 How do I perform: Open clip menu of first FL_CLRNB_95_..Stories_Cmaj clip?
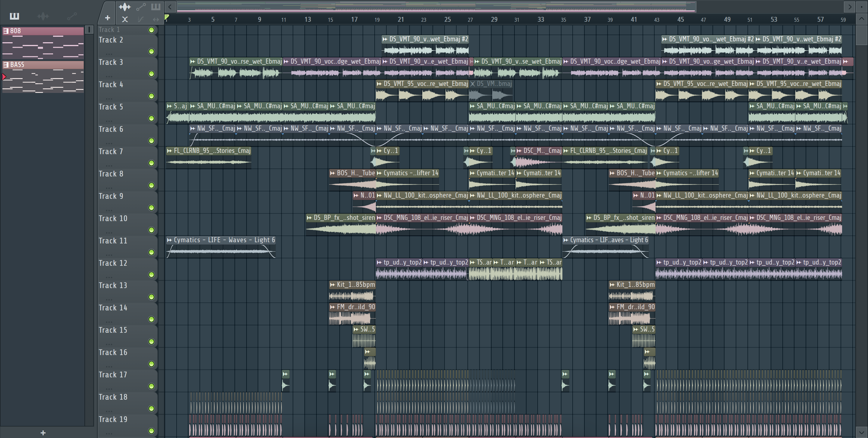[x=169, y=151]
